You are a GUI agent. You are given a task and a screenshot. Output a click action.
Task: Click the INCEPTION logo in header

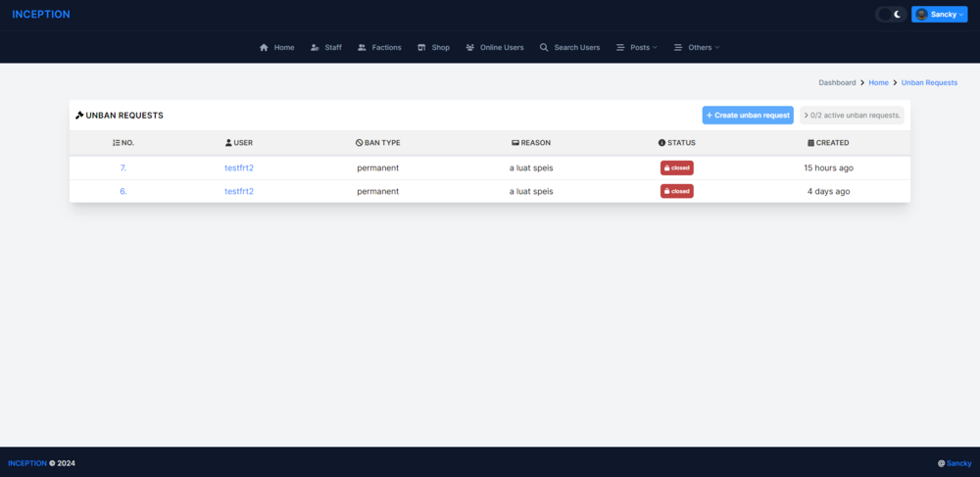pos(41,15)
